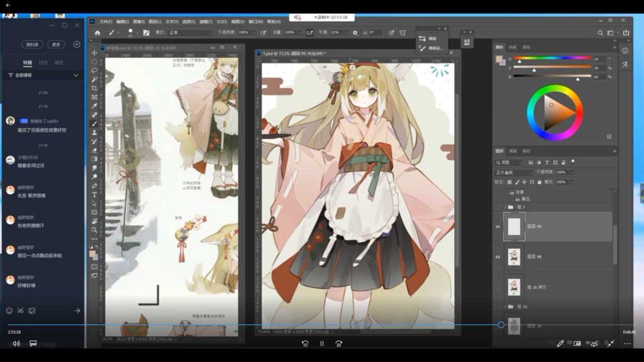Click the symmetry butterfly icon

(402, 33)
